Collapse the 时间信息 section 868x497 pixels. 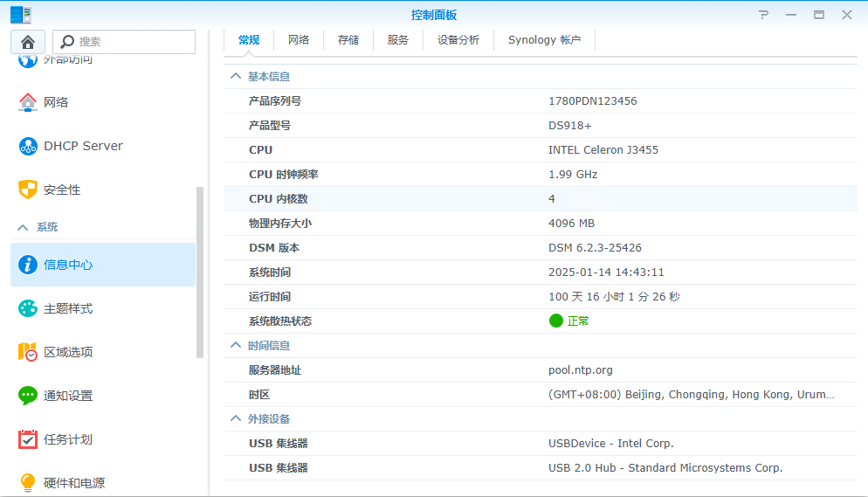point(236,345)
